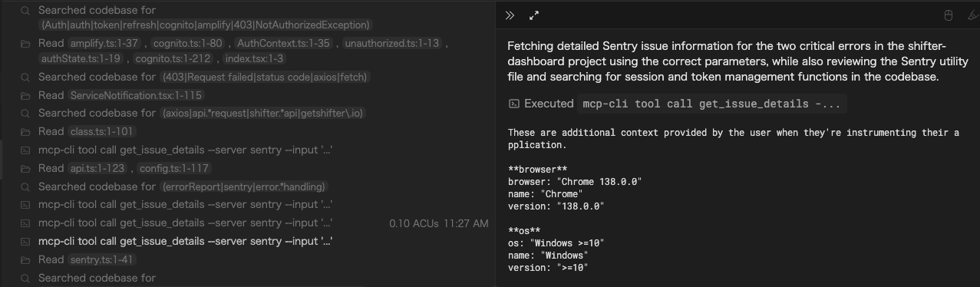Screen dimensions: 980x287
Task: Click search icon beside first Searched codebase entry
Action: 25,11
